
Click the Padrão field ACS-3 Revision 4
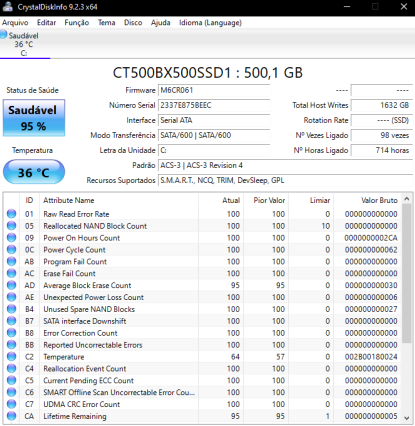(285, 165)
